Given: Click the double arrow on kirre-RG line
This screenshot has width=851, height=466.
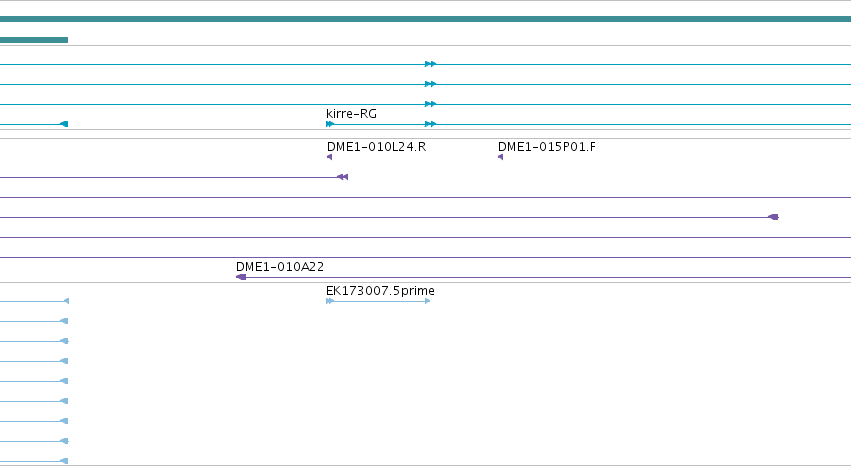Looking at the screenshot, I should coord(430,124).
